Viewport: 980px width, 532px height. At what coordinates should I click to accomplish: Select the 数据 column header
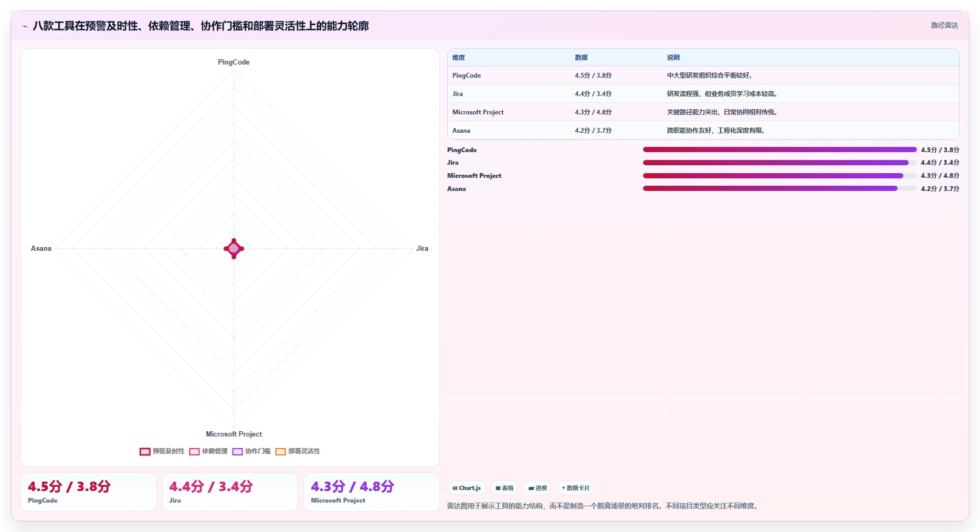(581, 58)
